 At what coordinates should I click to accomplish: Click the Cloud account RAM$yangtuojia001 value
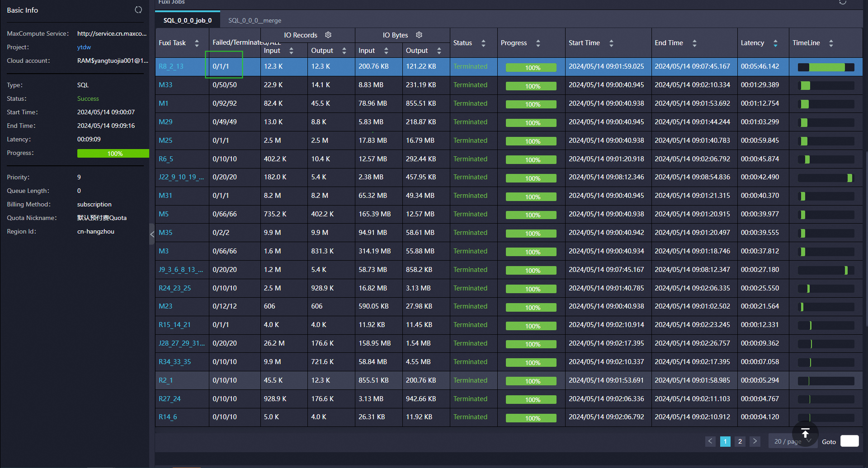113,61
